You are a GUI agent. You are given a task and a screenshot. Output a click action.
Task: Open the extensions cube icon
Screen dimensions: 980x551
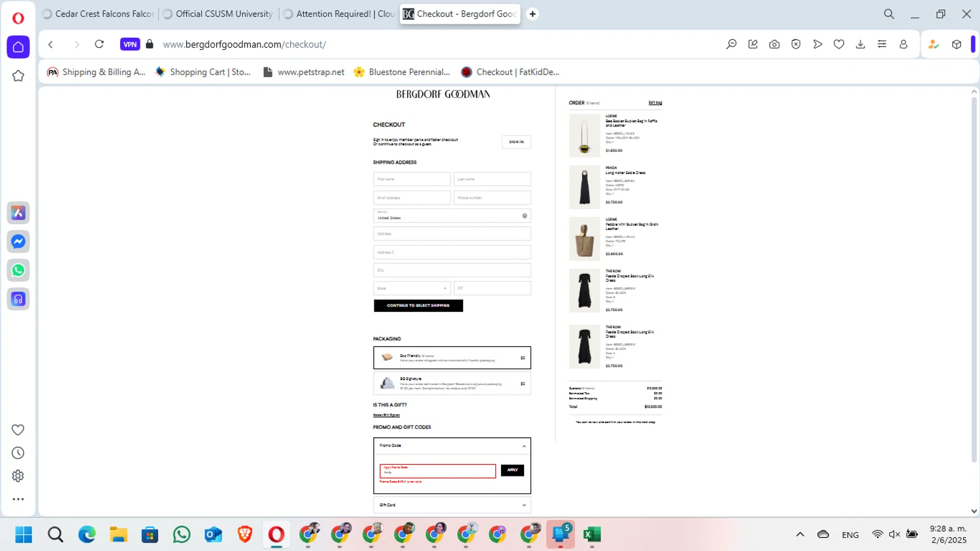pos(956,44)
